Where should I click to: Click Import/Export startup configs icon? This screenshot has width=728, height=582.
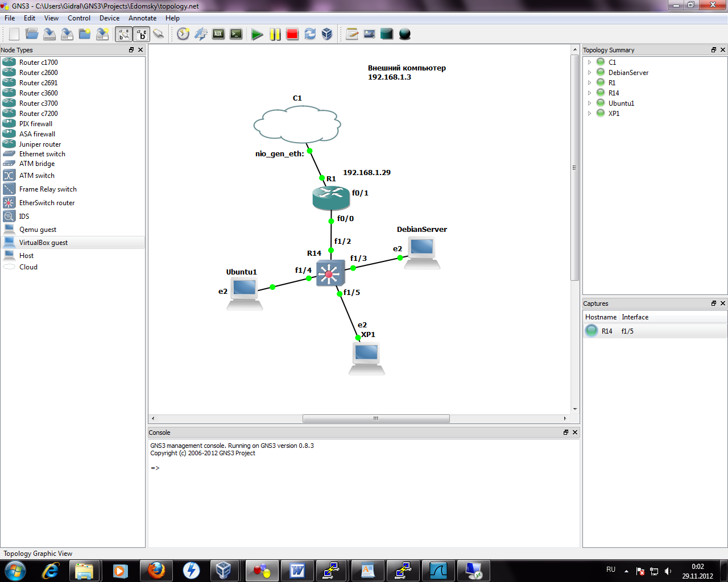click(x=201, y=34)
